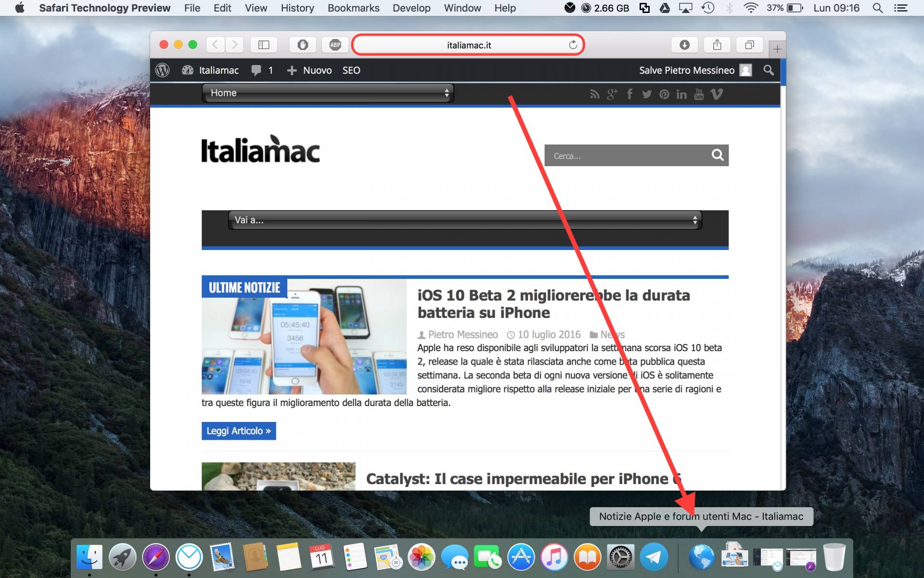Click the italiamac.it address bar
The height and width of the screenshot is (578, 924).
pos(468,45)
